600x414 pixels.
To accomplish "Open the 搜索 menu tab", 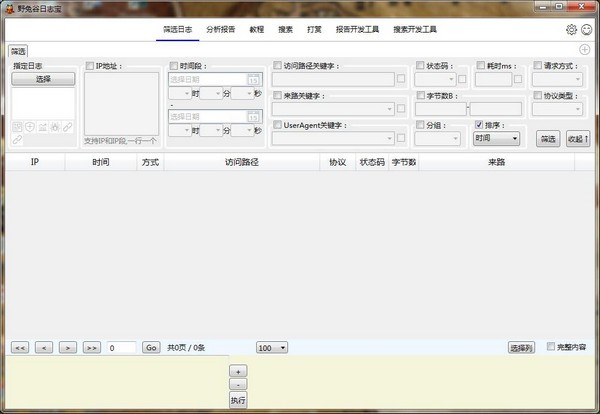I will pos(285,29).
